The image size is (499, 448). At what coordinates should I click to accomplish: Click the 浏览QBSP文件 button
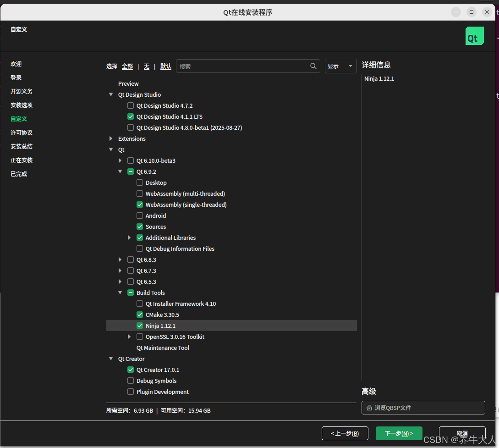(423, 408)
